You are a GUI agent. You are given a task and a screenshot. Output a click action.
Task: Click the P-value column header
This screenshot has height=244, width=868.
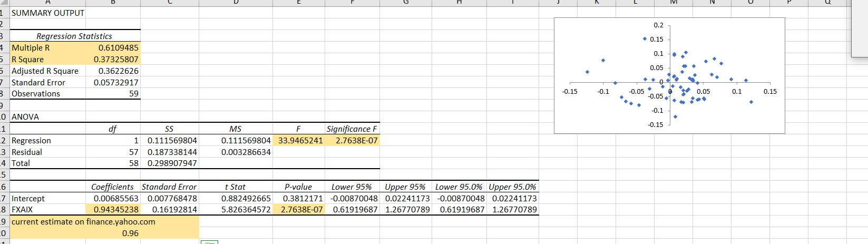[x=299, y=187]
